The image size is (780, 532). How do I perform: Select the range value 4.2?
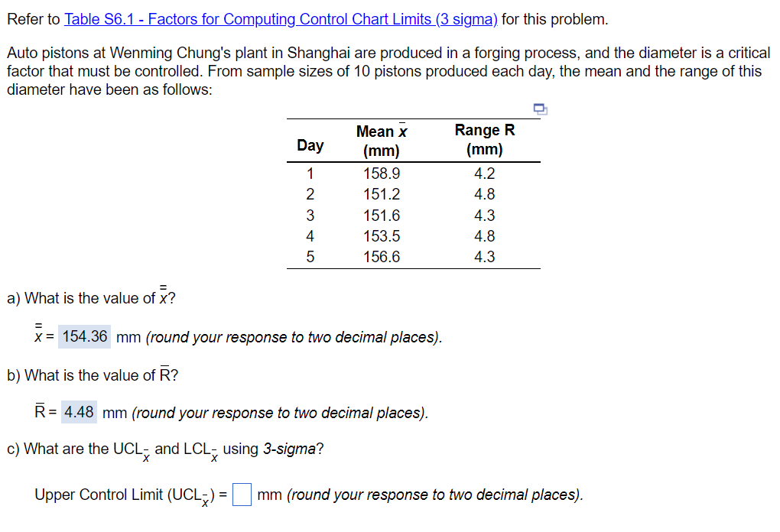(x=485, y=174)
